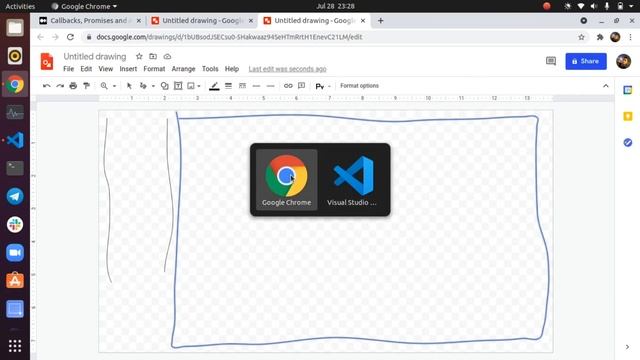Rename the Untitled drawing title
The width and height of the screenshot is (640, 360).
click(x=95, y=56)
